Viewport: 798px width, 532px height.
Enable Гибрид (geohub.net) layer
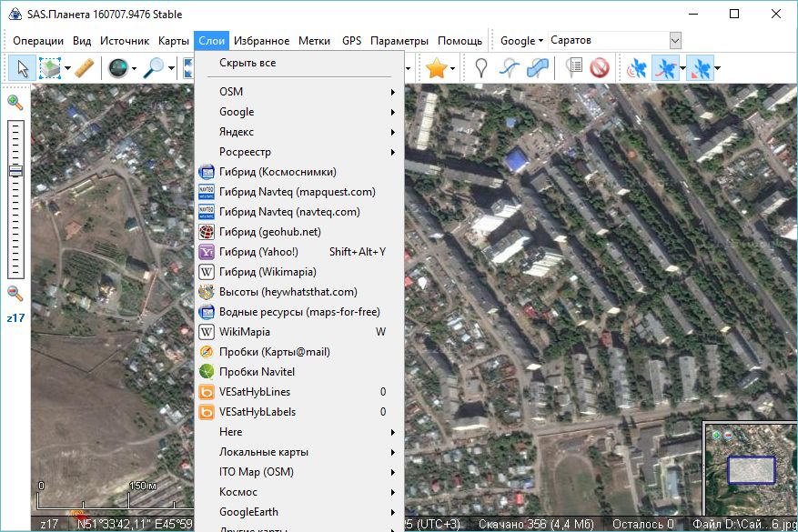click(x=299, y=232)
